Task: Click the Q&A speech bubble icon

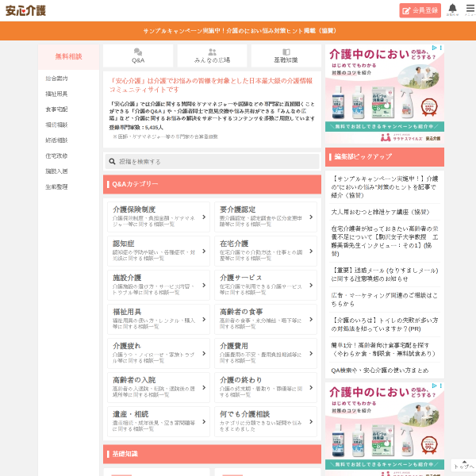Action: 138,52
